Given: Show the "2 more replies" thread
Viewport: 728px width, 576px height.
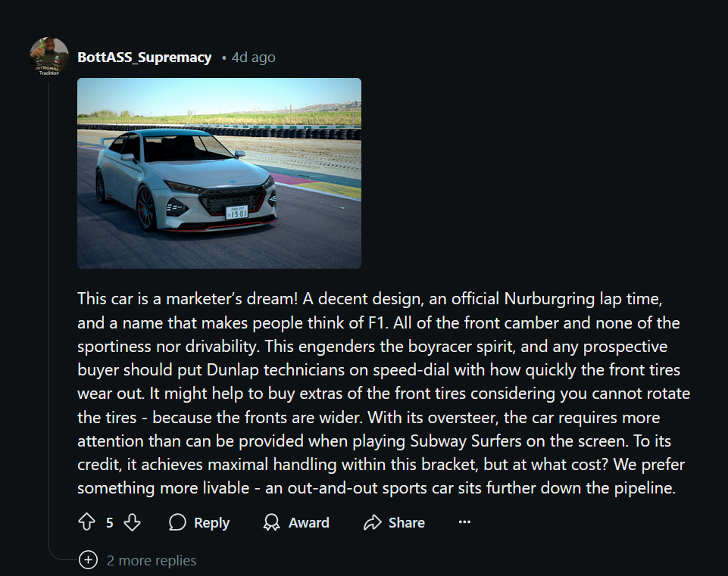Looking at the screenshot, I should (x=152, y=560).
